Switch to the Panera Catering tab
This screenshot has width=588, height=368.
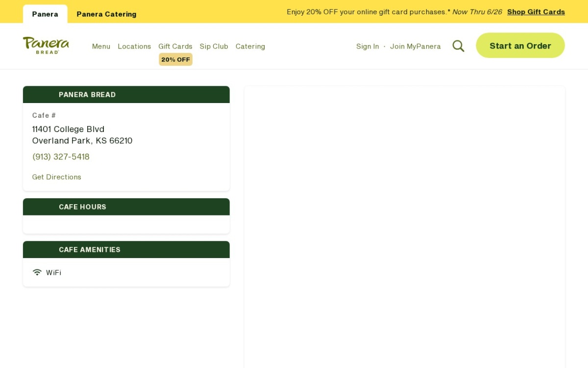pyautogui.click(x=106, y=14)
